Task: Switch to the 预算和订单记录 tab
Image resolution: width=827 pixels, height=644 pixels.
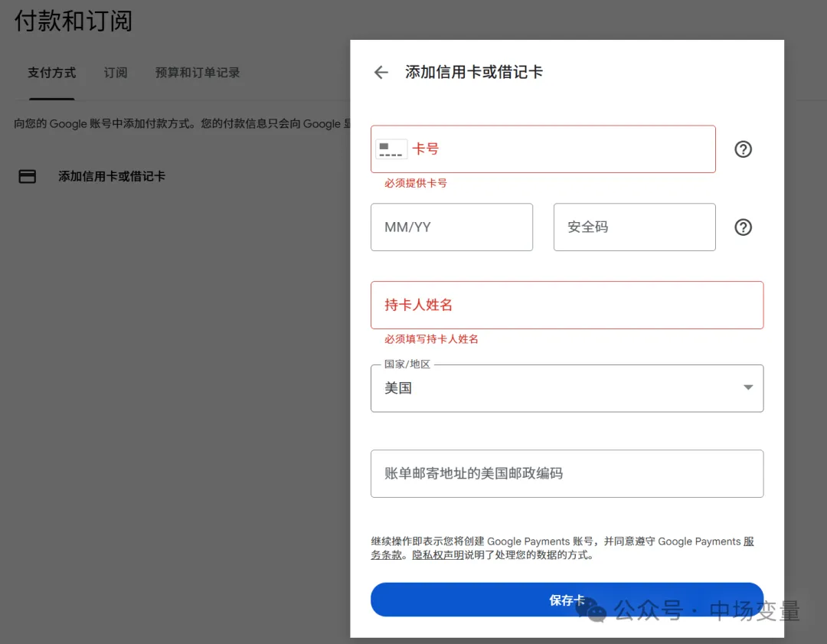Action: (198, 73)
